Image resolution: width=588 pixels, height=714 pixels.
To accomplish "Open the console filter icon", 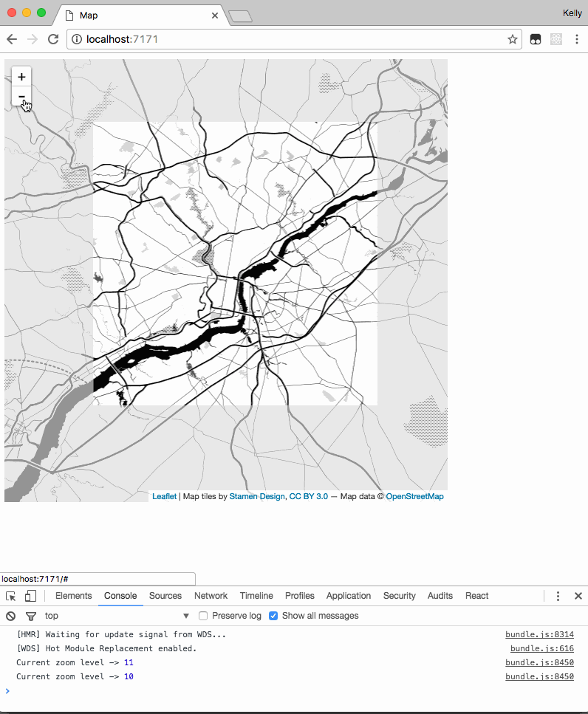I will [x=30, y=616].
